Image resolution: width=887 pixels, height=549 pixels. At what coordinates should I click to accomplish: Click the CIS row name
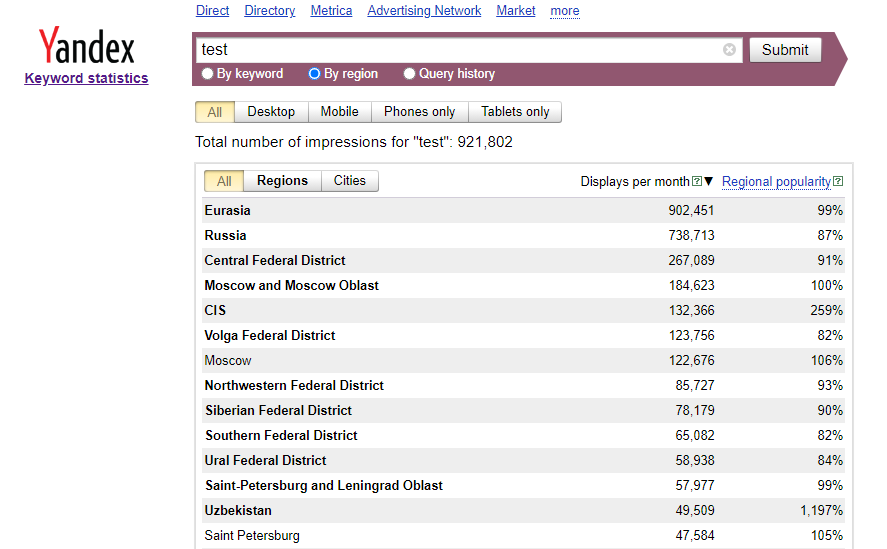pos(215,310)
